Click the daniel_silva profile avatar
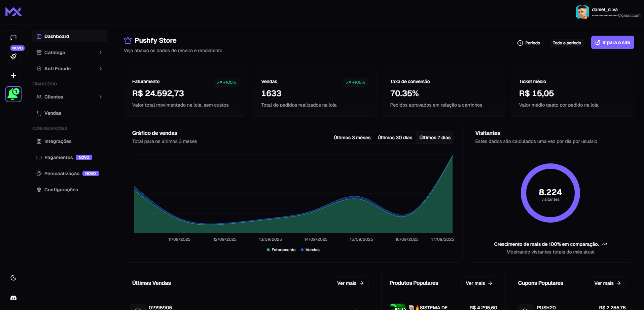This screenshot has height=310, width=644. [x=582, y=12]
